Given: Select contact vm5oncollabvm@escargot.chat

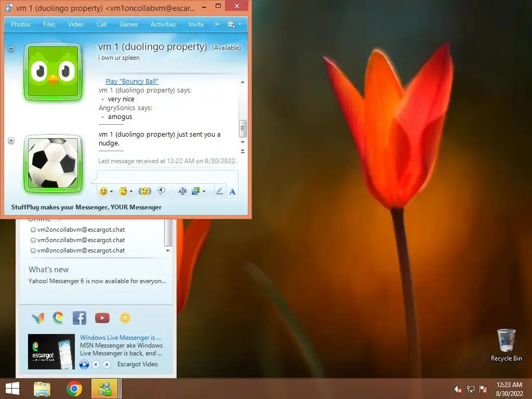Looking at the screenshot, I should coord(81,240).
